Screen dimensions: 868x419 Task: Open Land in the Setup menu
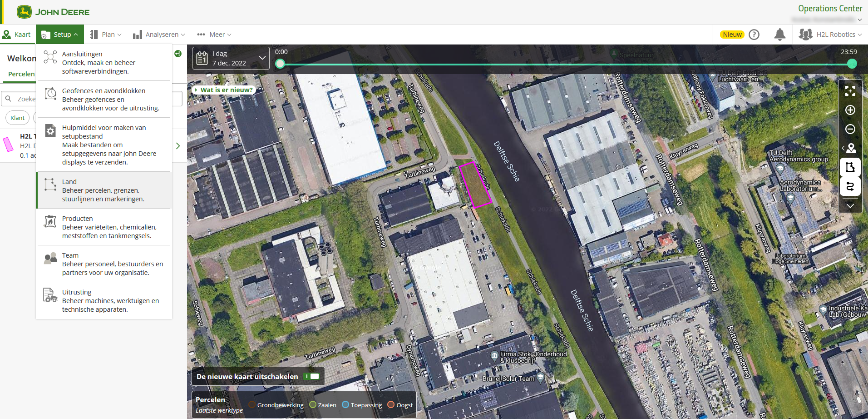coord(104,190)
